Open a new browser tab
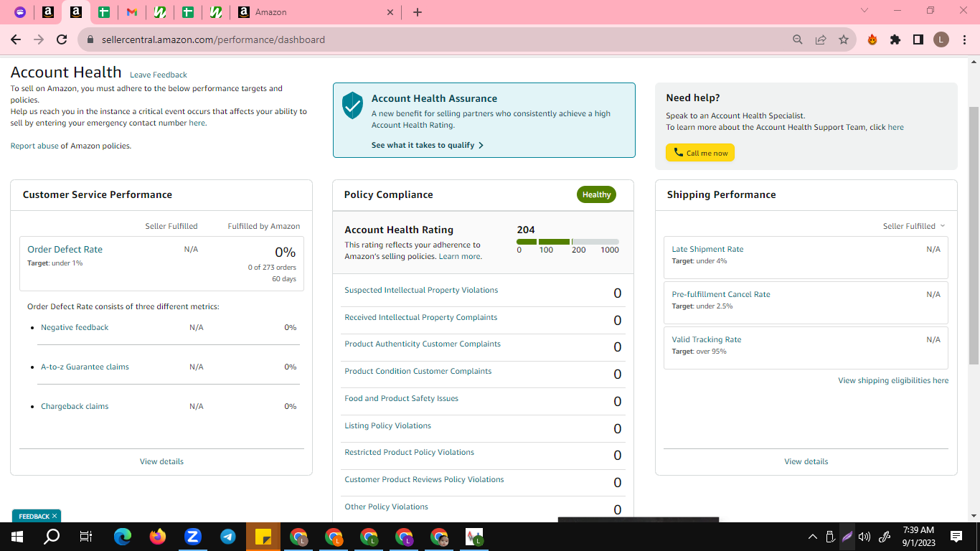 coord(418,12)
